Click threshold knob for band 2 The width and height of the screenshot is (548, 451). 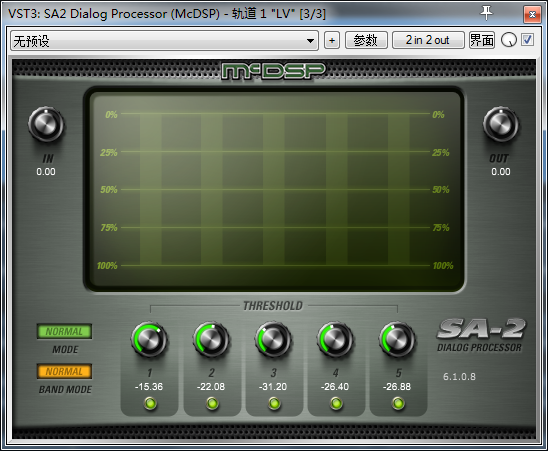pos(211,339)
